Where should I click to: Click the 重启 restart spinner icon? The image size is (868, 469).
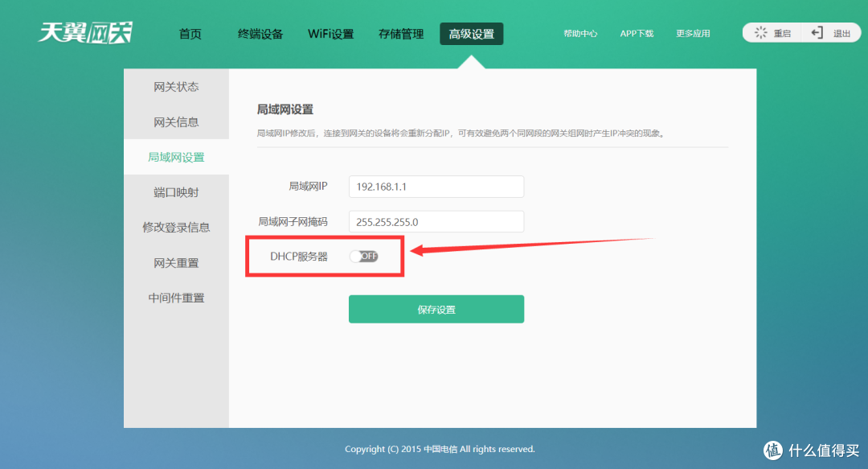coord(761,33)
